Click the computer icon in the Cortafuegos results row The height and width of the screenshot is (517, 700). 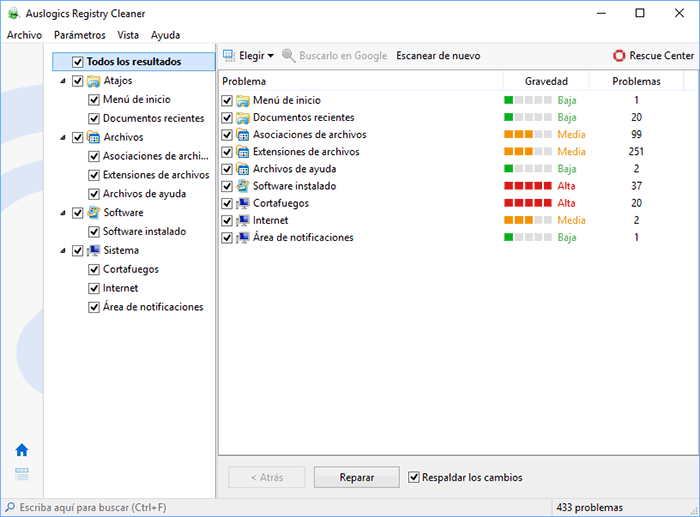pyautogui.click(x=243, y=203)
